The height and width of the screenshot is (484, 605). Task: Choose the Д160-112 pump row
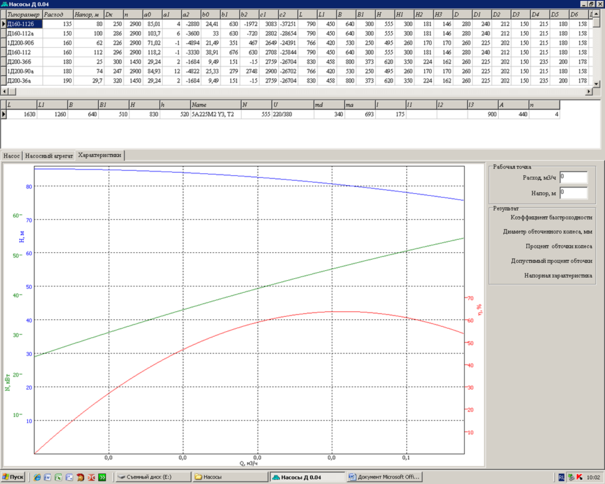pyautogui.click(x=22, y=53)
